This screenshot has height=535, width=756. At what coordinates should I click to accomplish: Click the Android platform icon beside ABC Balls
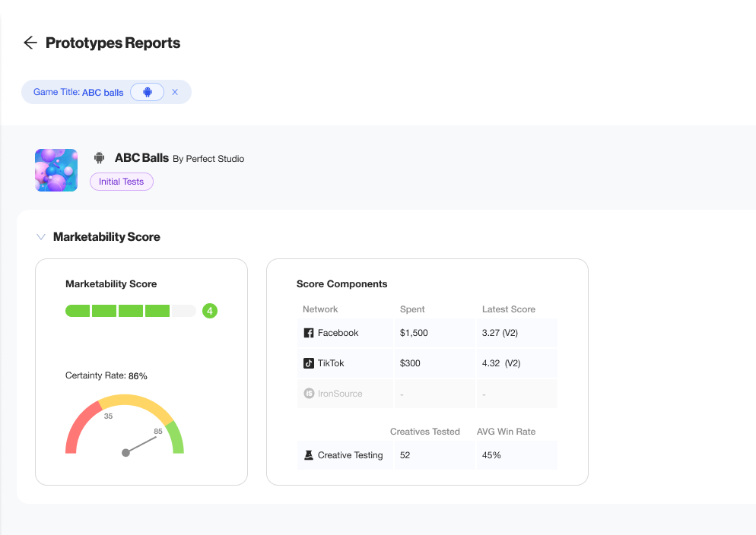coord(99,158)
